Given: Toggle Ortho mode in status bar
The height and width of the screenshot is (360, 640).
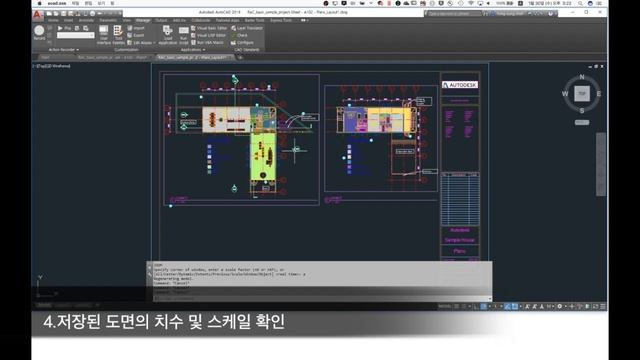Looking at the screenshot, I should [x=476, y=306].
